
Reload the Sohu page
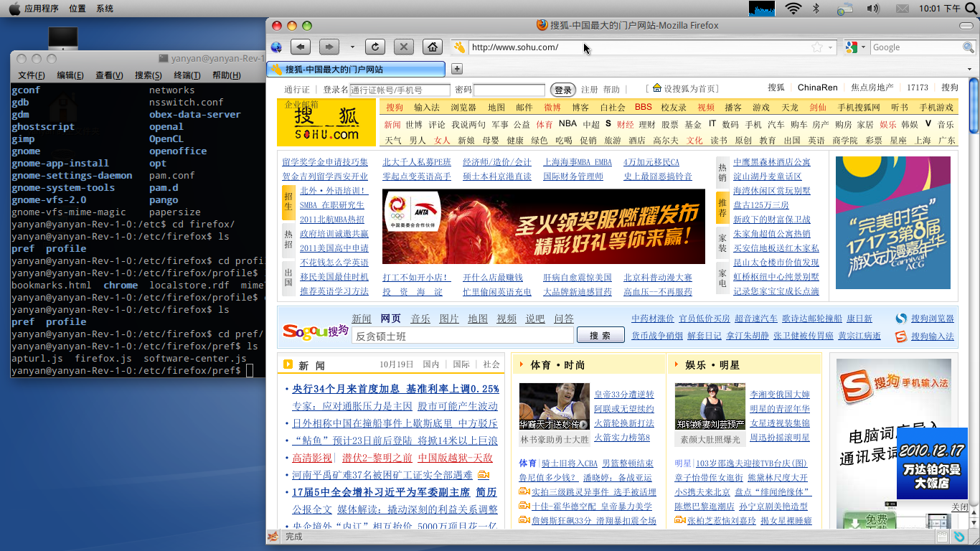pyautogui.click(x=374, y=47)
